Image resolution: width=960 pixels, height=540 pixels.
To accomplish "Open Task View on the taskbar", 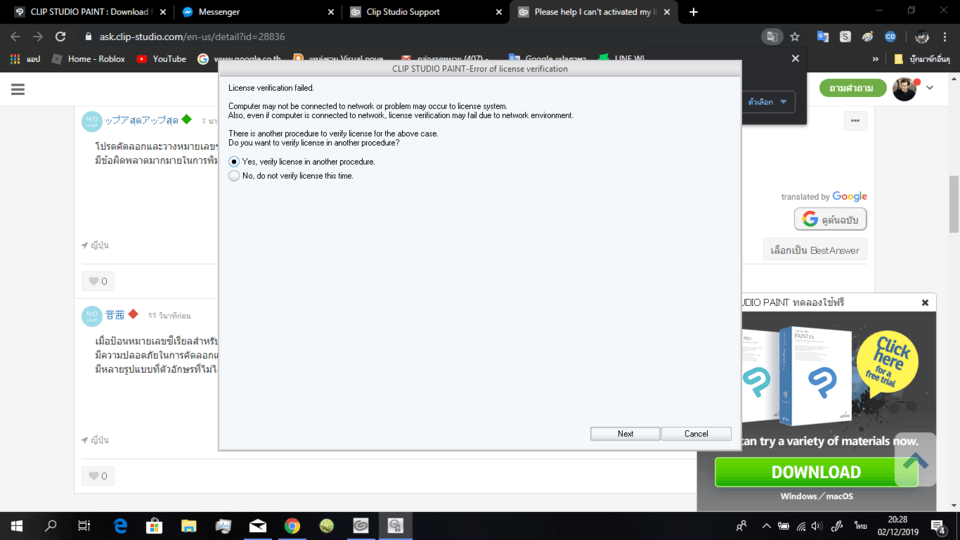I will [x=84, y=526].
